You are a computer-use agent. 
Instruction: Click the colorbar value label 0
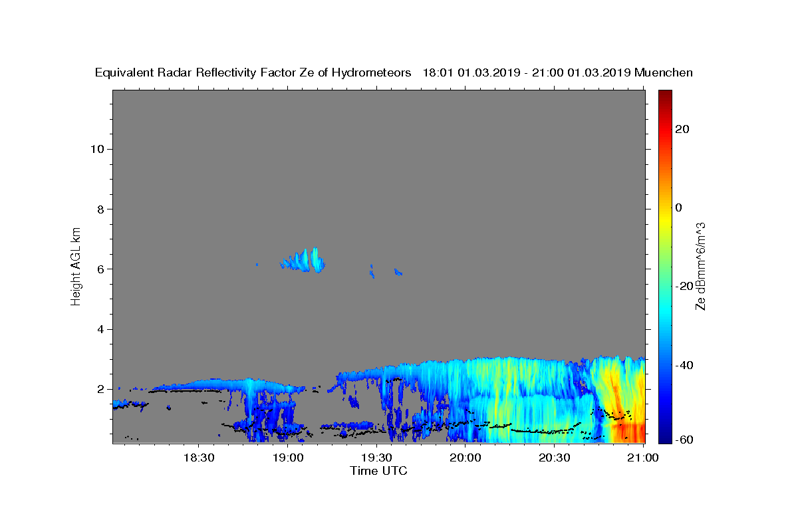pos(679,207)
